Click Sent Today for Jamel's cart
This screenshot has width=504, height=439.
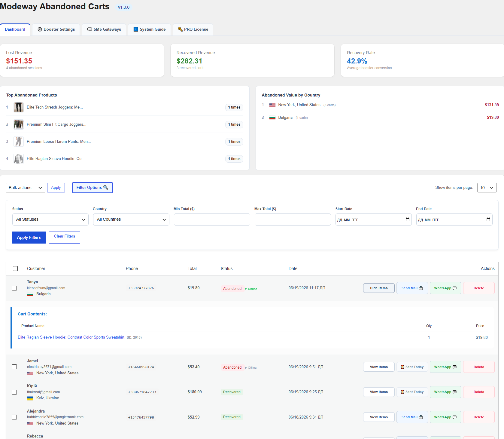(412, 367)
